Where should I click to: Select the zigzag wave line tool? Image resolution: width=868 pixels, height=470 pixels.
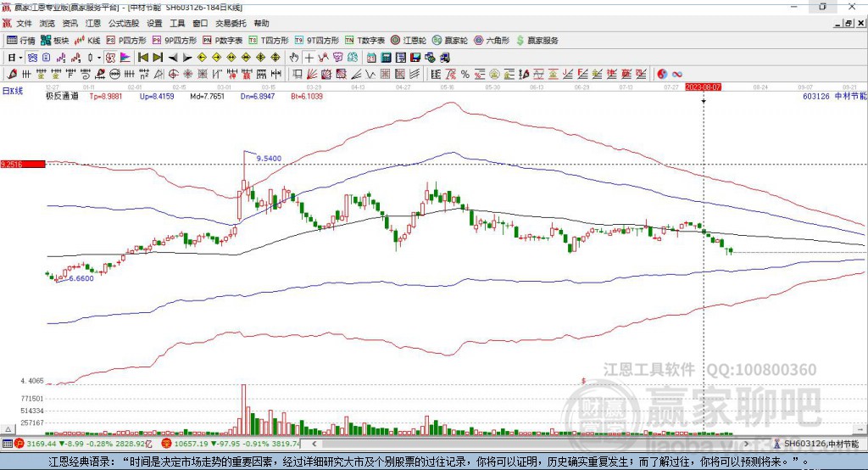click(370, 75)
